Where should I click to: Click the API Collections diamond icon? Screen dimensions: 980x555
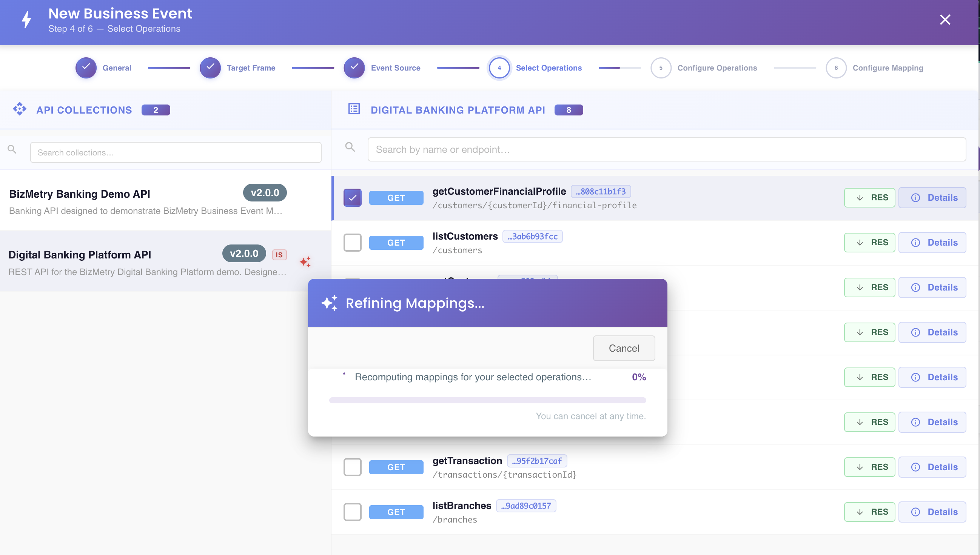20,109
